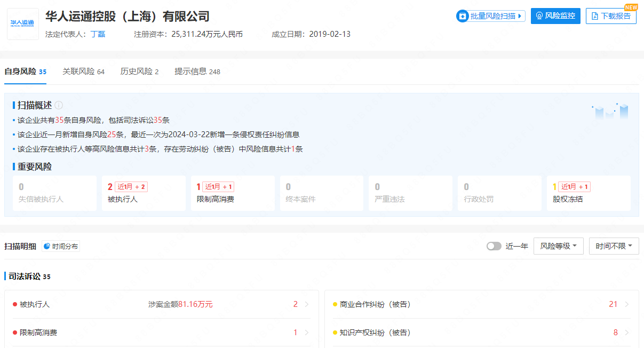This screenshot has height=348, width=644.
Task: Click 近1月 +2 badge on 被执行人 card
Action: tap(131, 187)
